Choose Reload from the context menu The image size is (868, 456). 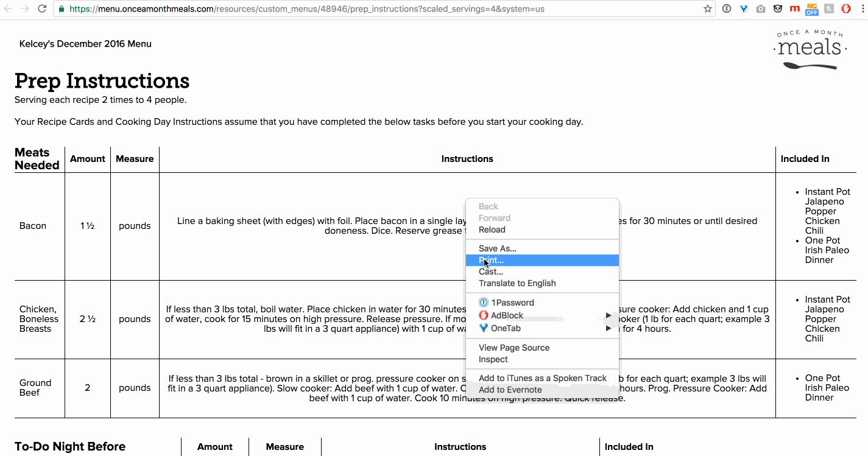point(542,230)
